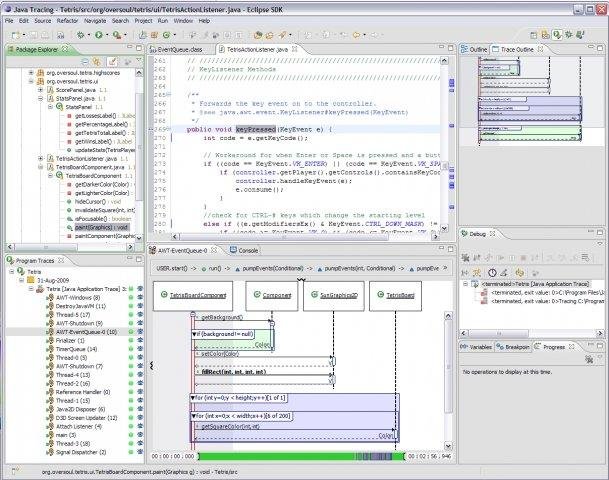Click the External Tools run icon

(117, 34)
